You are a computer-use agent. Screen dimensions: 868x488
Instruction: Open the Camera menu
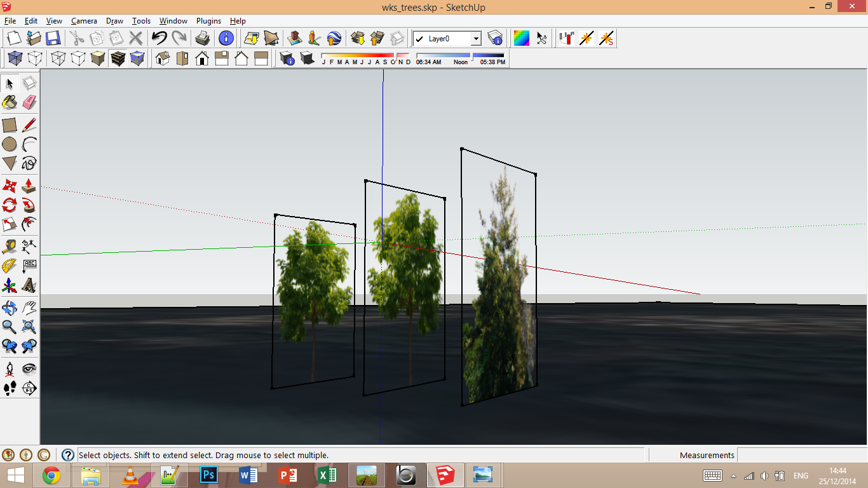tap(84, 21)
